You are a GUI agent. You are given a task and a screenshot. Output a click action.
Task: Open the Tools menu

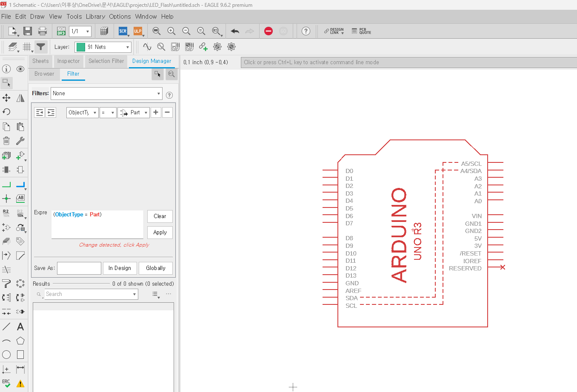74,17
